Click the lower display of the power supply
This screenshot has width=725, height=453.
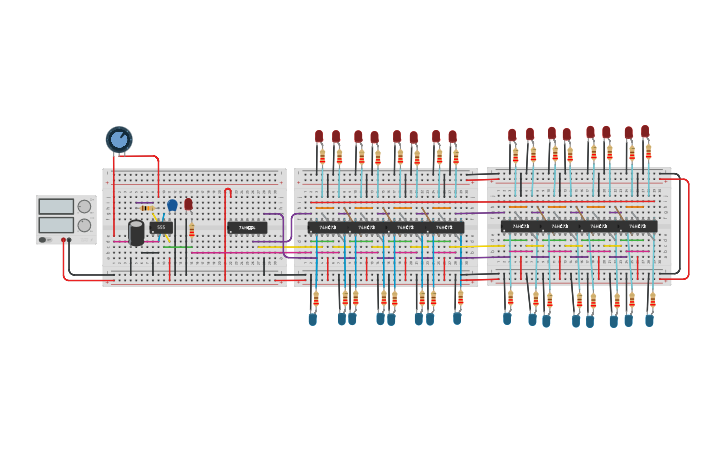(x=56, y=225)
